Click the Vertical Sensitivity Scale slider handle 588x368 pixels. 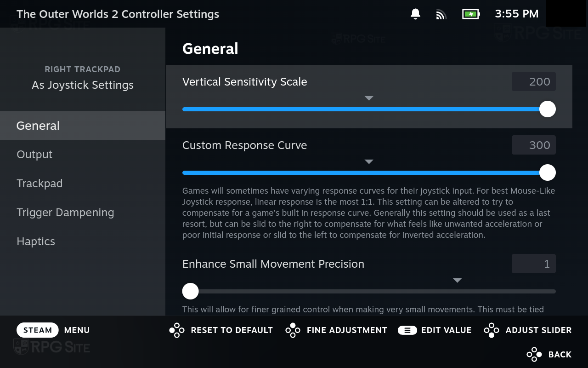coord(547,109)
